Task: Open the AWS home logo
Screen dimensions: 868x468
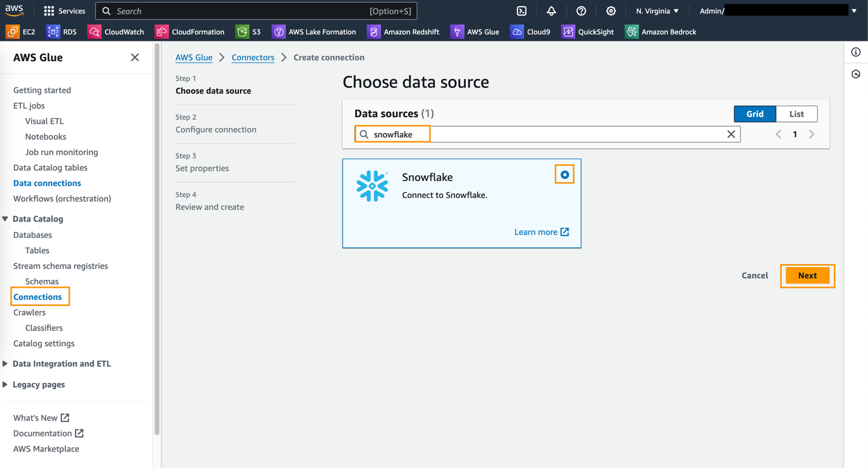Action: point(14,10)
